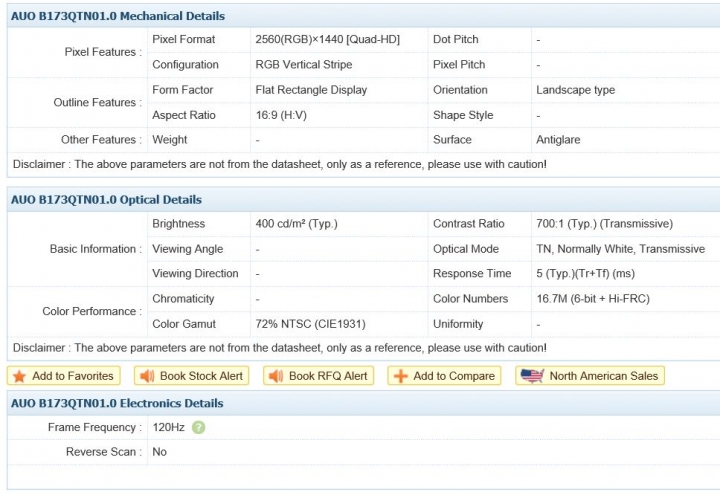The height and width of the screenshot is (495, 720).
Task: Click the speaker icon on Book Stock Alert
Action: coord(147,376)
